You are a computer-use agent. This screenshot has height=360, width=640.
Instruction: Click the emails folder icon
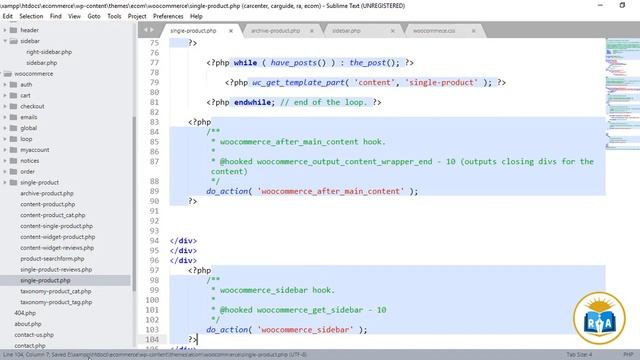click(x=13, y=117)
